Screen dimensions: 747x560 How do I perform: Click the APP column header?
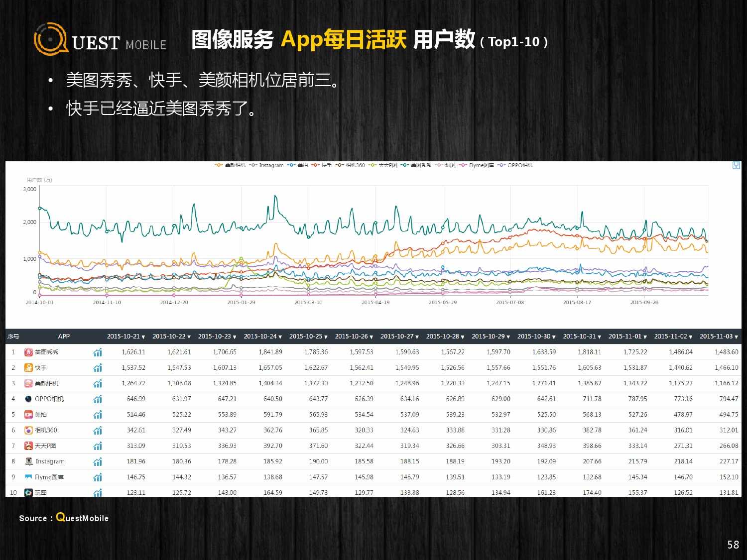click(x=64, y=336)
